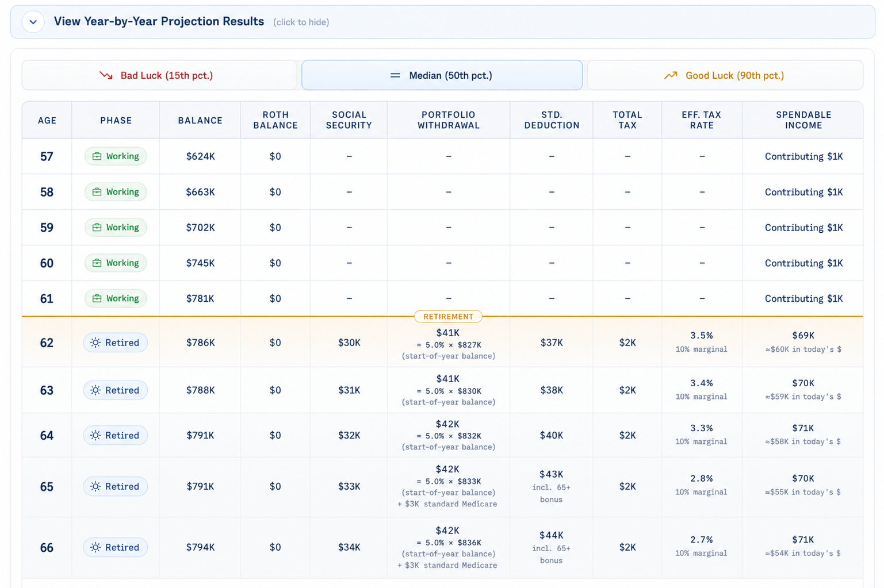Switch to the Median (50th pct.) tab
884x588 pixels.
(442, 75)
